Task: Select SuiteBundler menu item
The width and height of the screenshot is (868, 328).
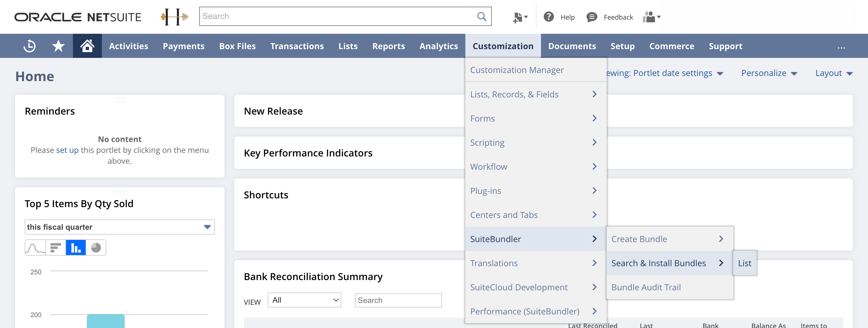Action: (x=536, y=239)
